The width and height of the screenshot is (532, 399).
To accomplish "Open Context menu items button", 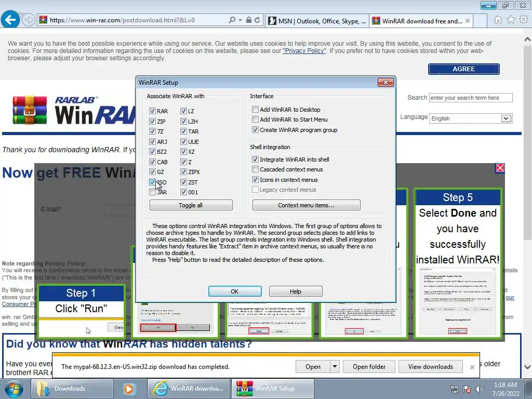I will [306, 205].
